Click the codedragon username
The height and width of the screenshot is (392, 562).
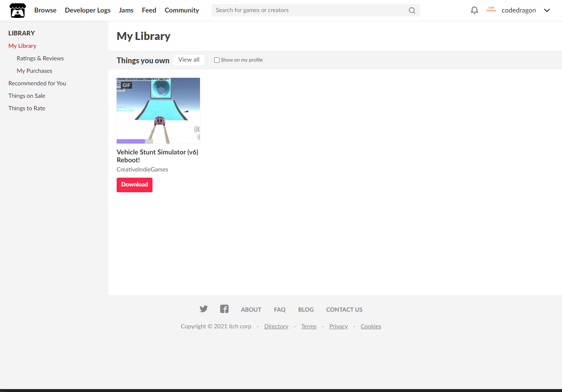pyautogui.click(x=519, y=10)
